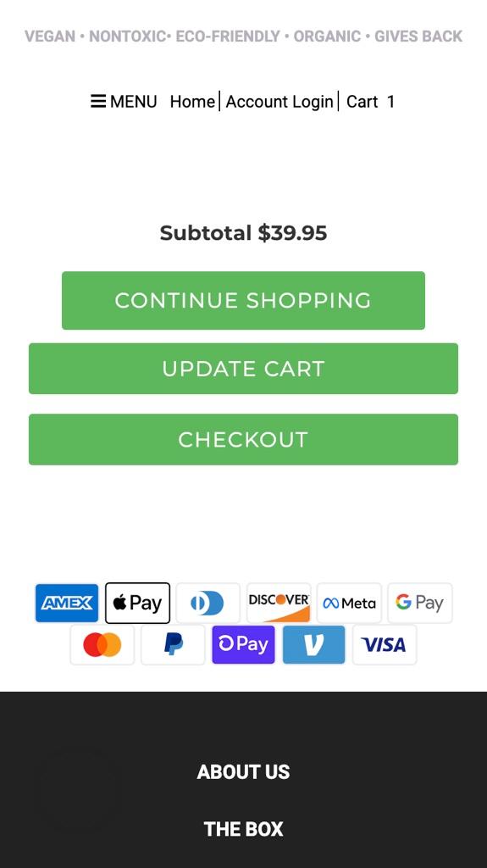This screenshot has height=868, width=487.
Task: Click the Venmo payment icon
Action: (x=313, y=645)
